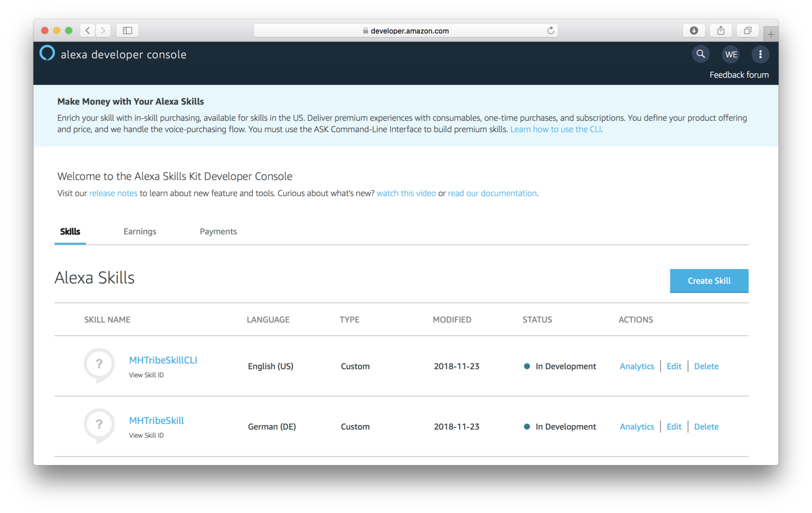Switch to the Skills tab

(x=70, y=231)
